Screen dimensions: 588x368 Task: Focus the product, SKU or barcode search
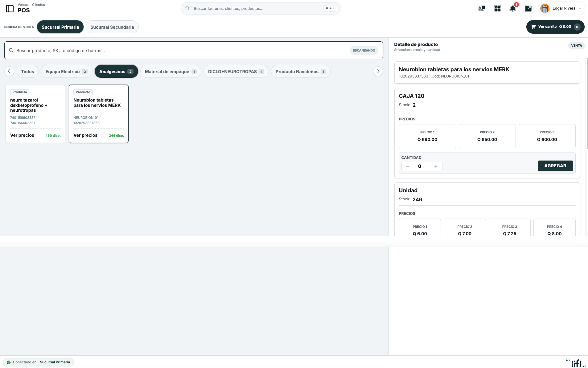(194, 50)
